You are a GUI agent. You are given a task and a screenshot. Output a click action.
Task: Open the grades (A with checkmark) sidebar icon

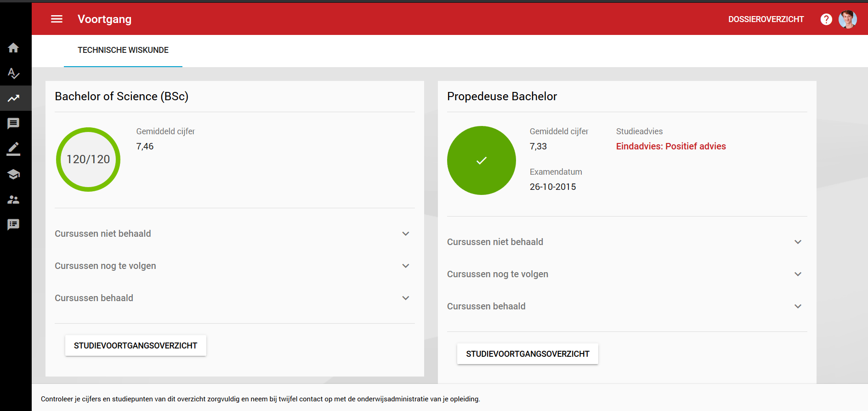click(x=13, y=73)
